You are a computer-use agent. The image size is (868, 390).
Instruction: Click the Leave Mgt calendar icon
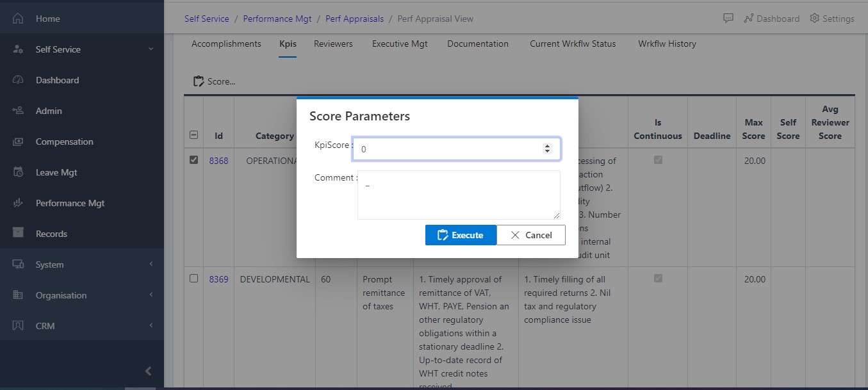[17, 172]
